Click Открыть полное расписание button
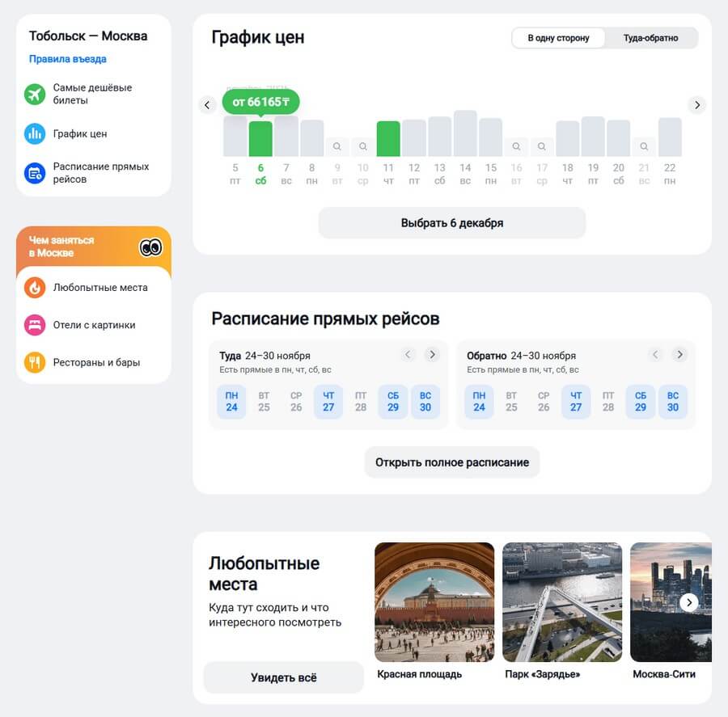Screen dimensions: 728x717 click(451, 462)
